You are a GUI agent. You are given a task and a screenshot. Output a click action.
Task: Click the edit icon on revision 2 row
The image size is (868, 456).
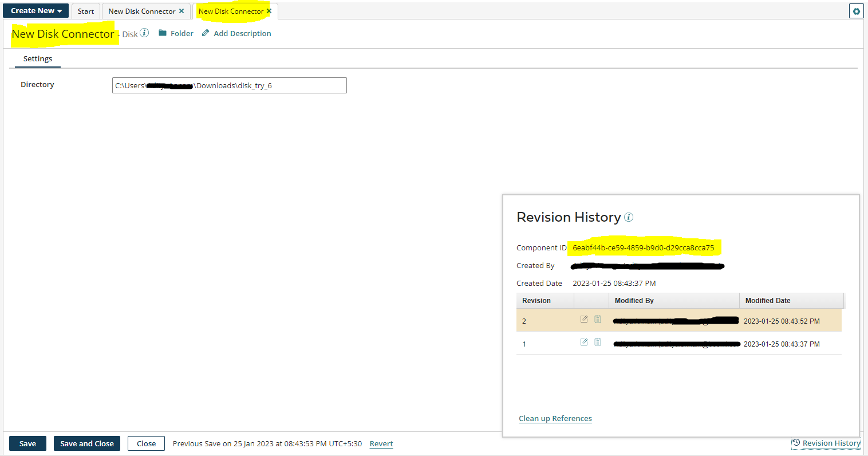click(x=583, y=319)
